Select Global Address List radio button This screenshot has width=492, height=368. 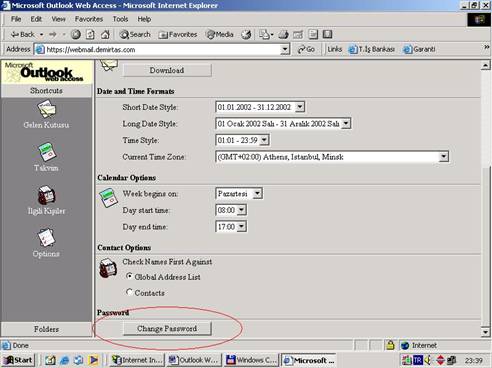pos(129,276)
